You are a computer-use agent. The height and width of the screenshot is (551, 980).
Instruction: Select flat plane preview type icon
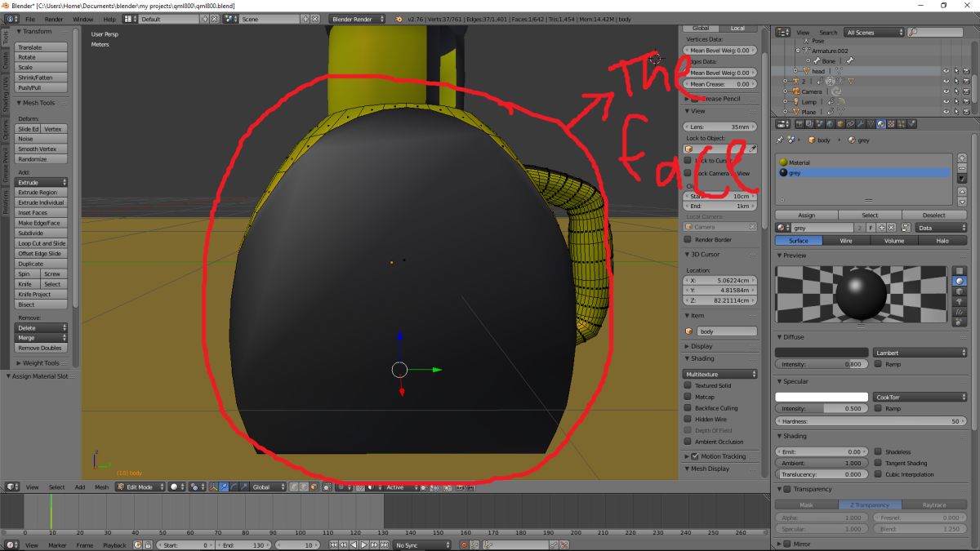click(960, 270)
